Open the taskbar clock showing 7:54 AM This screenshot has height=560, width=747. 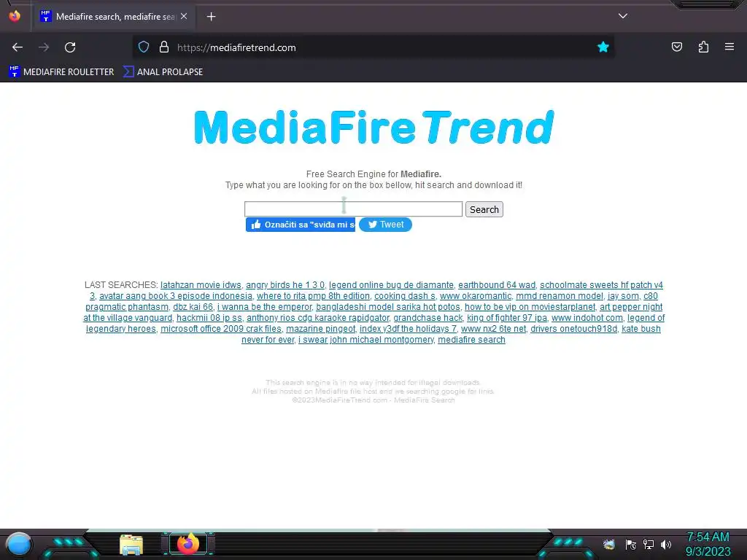point(708,544)
